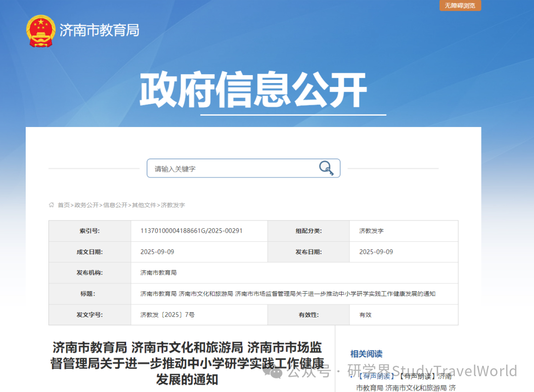534x392 pixels.
Task: Click the 相关阅读 section heading
Action: 366,354
